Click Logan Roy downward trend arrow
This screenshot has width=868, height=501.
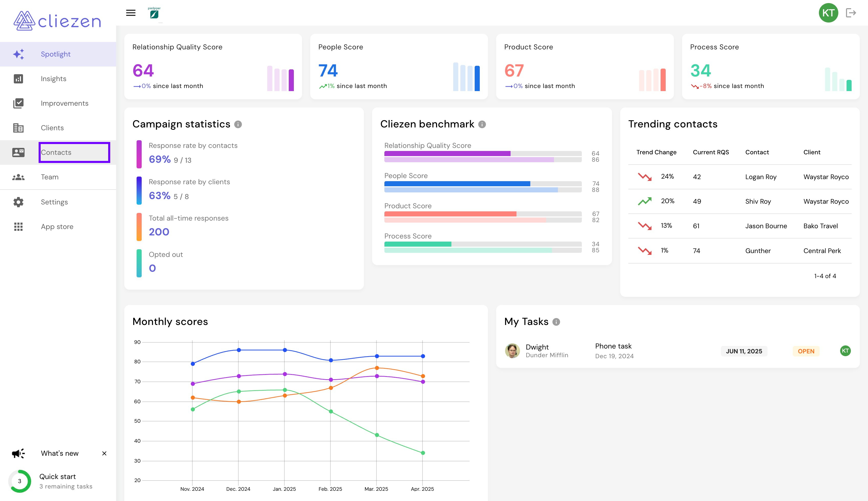tap(645, 177)
